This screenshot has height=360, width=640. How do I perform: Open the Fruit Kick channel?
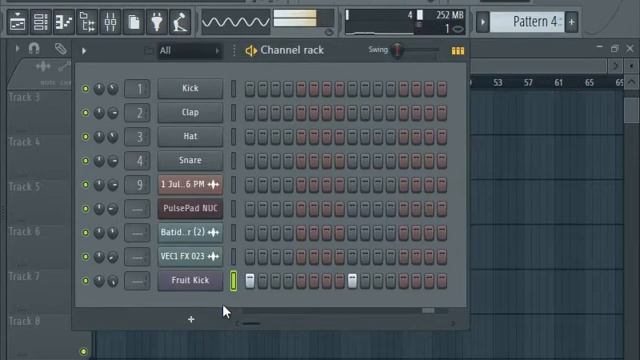click(190, 281)
